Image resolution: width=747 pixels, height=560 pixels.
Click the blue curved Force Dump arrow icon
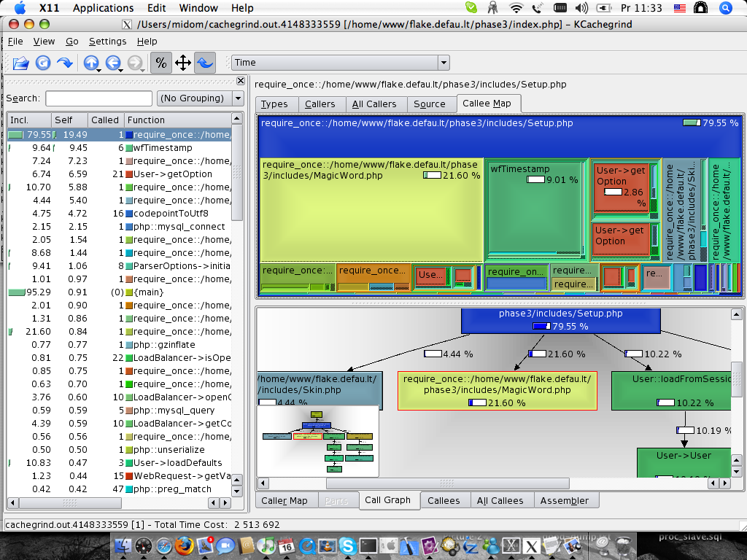[65, 63]
